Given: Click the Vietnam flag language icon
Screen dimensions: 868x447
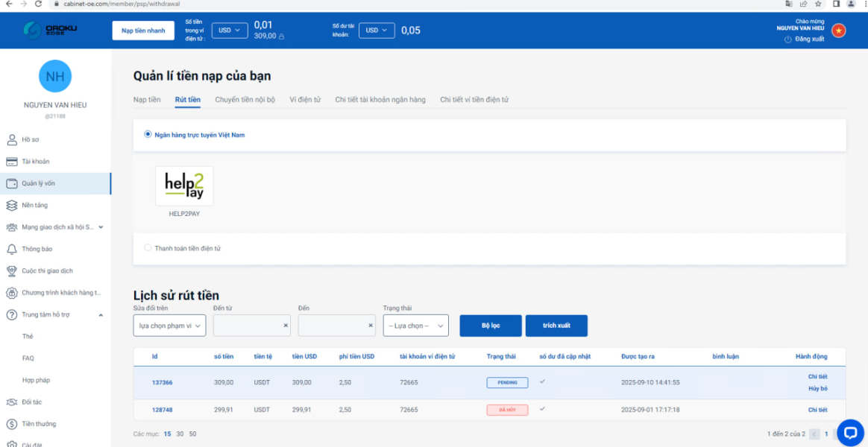Looking at the screenshot, I should [x=839, y=31].
